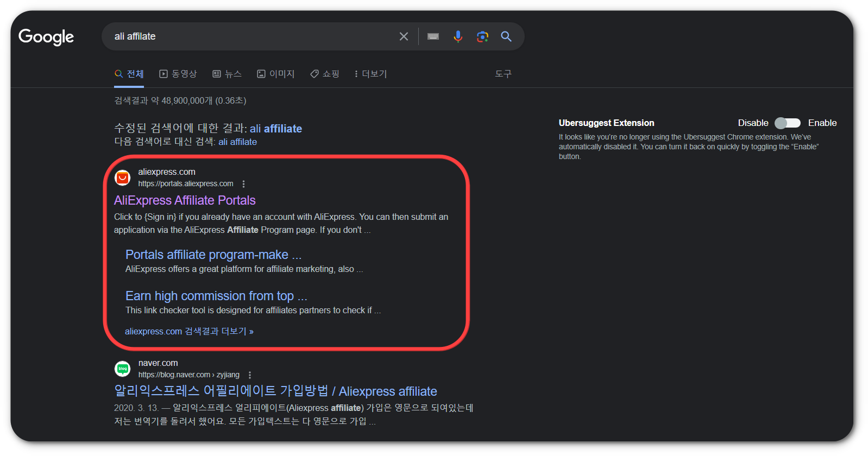
Task: Open Google Lens image search
Action: [482, 36]
